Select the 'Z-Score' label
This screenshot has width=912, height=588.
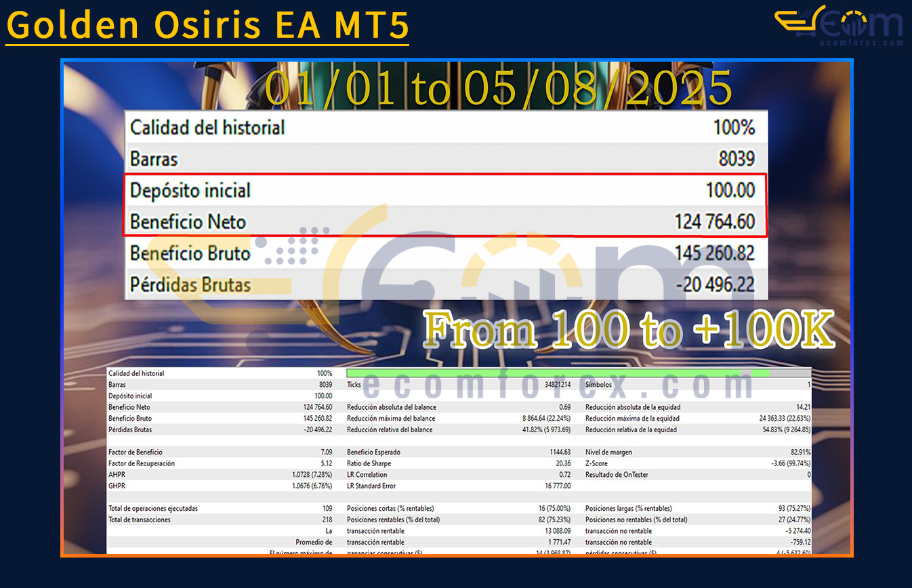(596, 463)
